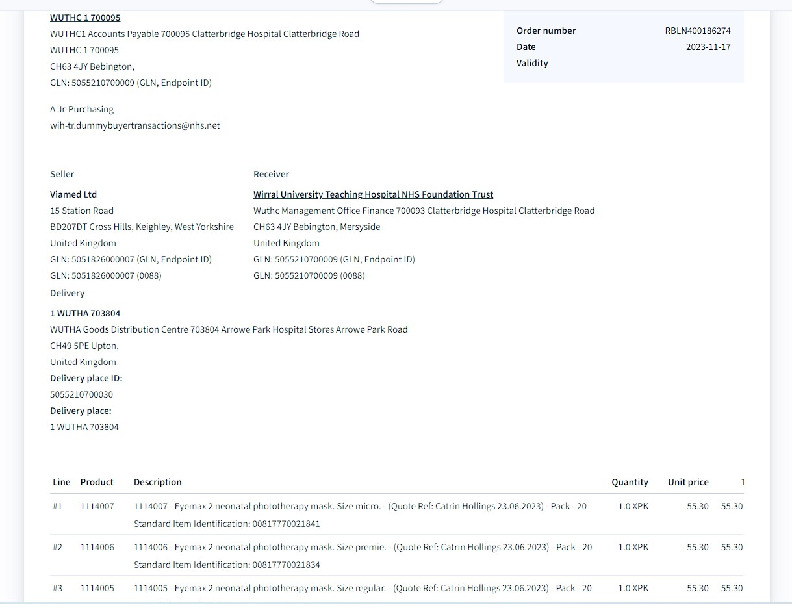The height and width of the screenshot is (612, 792).
Task: Click the buyer transactions email address
Action: [x=135, y=125]
